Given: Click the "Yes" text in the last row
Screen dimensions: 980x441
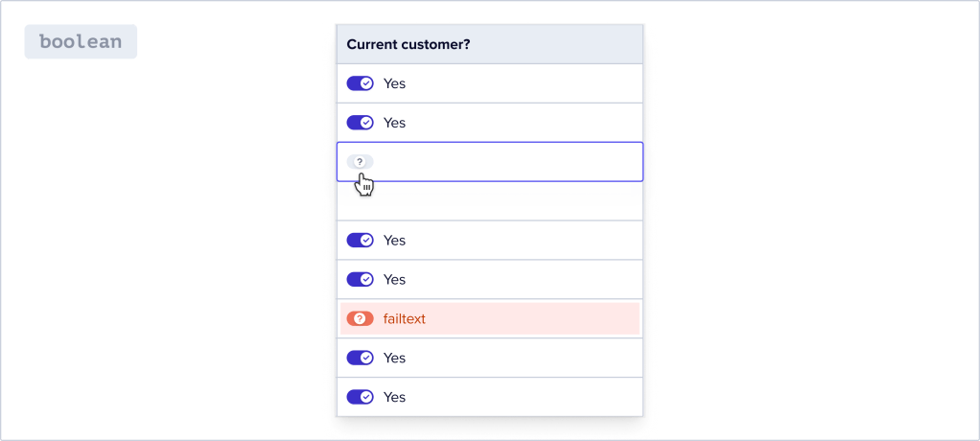Looking at the screenshot, I should (x=394, y=397).
